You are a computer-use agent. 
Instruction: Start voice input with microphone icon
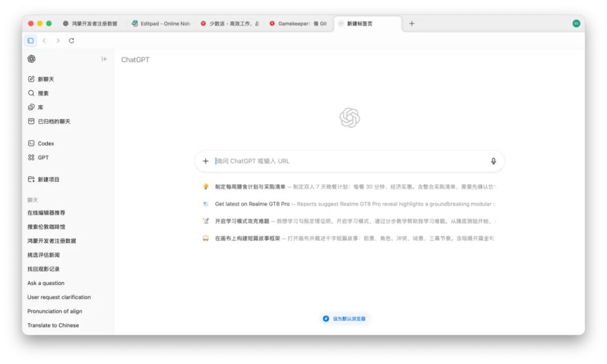click(493, 161)
